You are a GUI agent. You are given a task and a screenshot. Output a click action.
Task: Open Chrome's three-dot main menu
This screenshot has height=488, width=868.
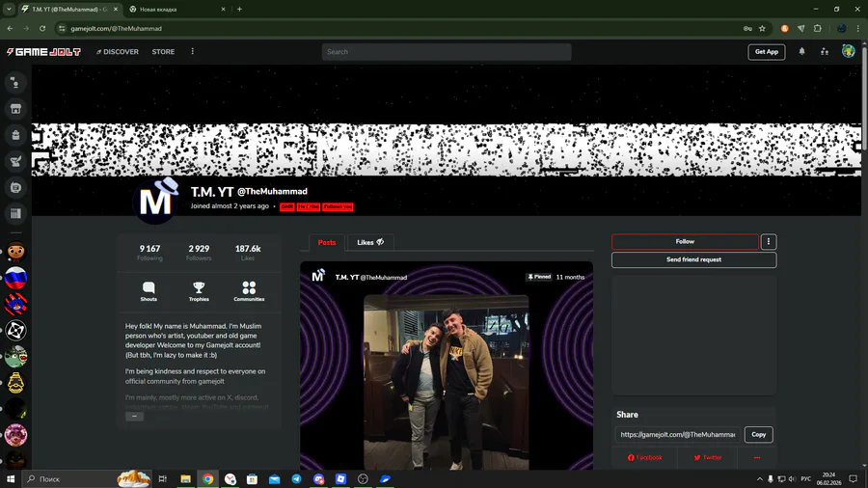pos(858,28)
